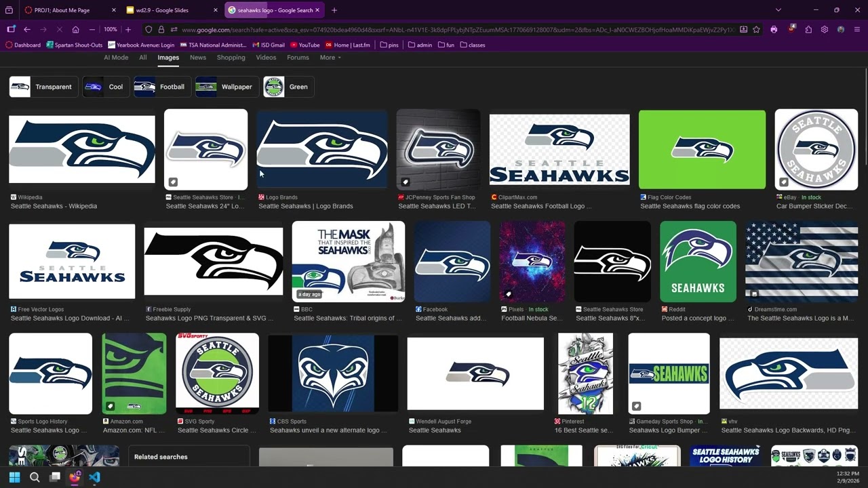This screenshot has height=488, width=868.
Task: Click the address bar URL field
Action: click(458, 30)
